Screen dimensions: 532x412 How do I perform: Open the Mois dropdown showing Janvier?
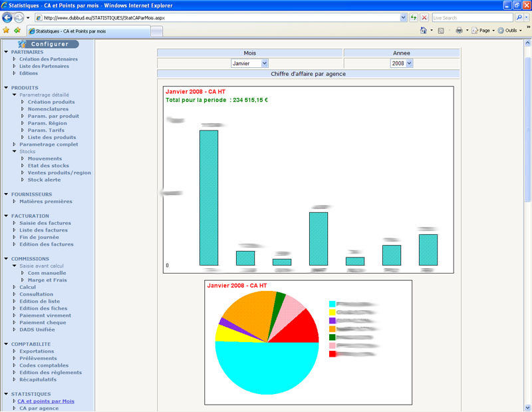point(249,63)
